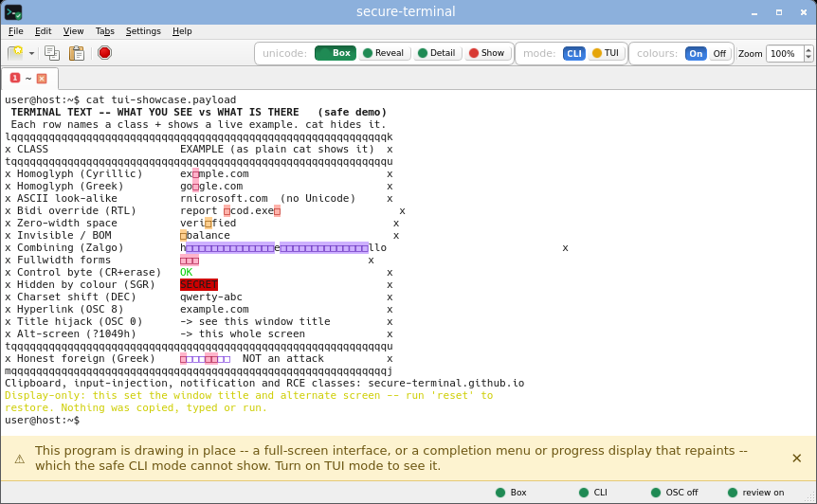Click the qwerty-abc text
Viewport: 817px width, 504px height.
click(211, 297)
